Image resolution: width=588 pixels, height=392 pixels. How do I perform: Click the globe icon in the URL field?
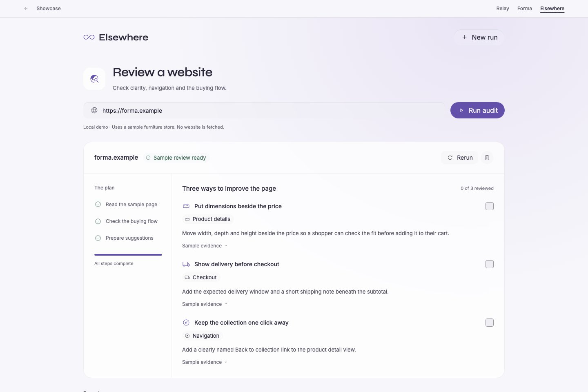(94, 110)
